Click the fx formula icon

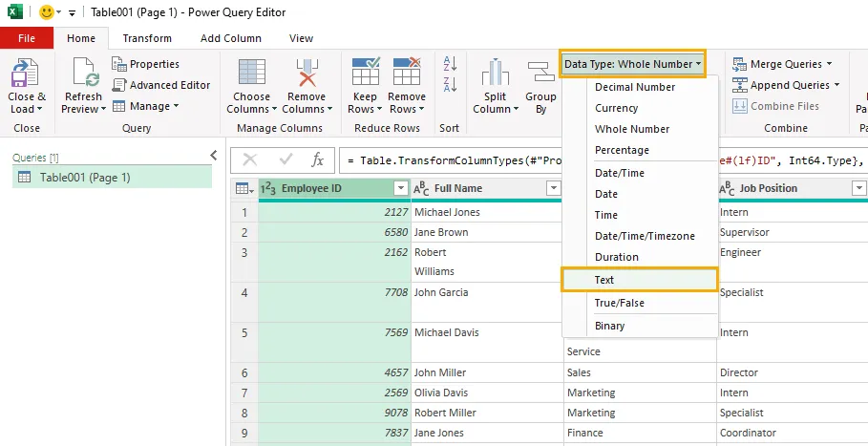317,159
